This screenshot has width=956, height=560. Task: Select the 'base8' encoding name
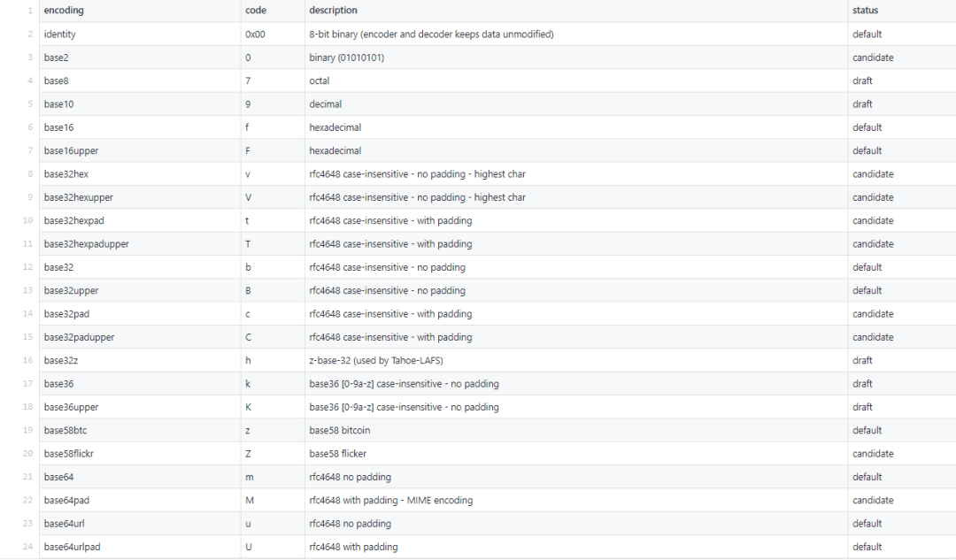coord(56,81)
